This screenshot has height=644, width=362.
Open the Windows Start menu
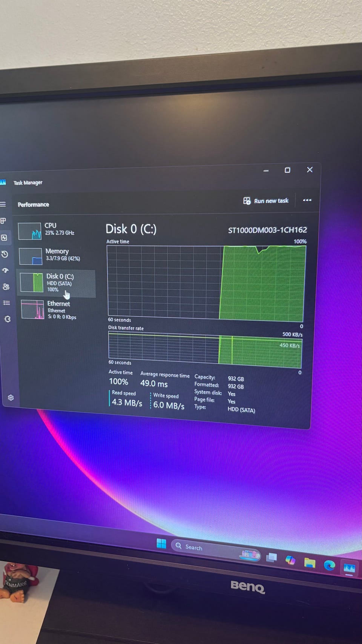coord(161,543)
